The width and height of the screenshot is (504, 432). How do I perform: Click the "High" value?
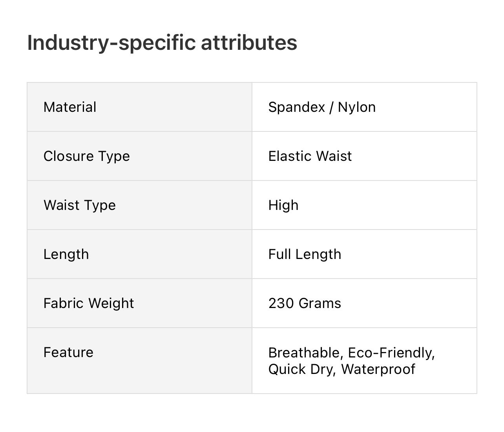283,205
